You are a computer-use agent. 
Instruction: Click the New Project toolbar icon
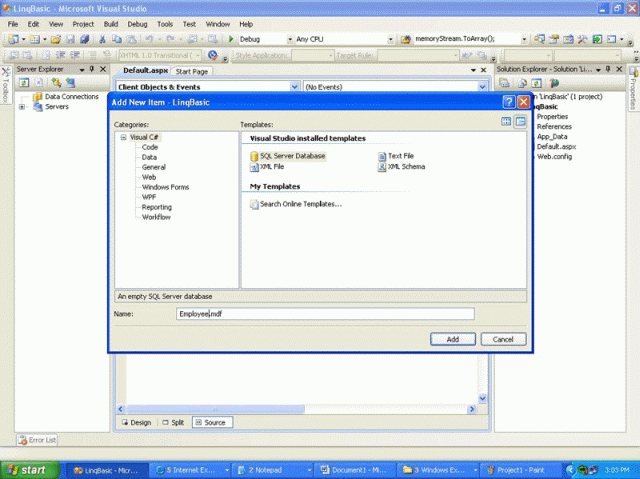13,39
